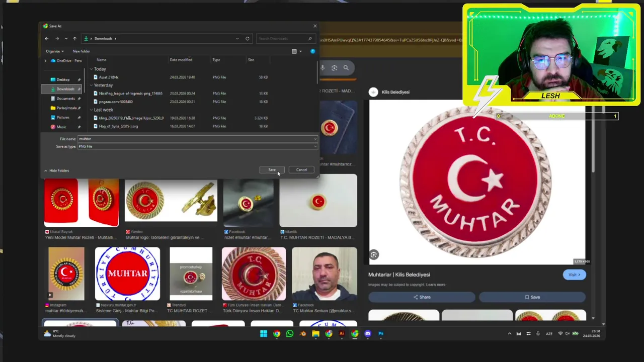The width and height of the screenshot is (644, 362).
Task: Click the Search Downloads field
Action: click(285, 39)
